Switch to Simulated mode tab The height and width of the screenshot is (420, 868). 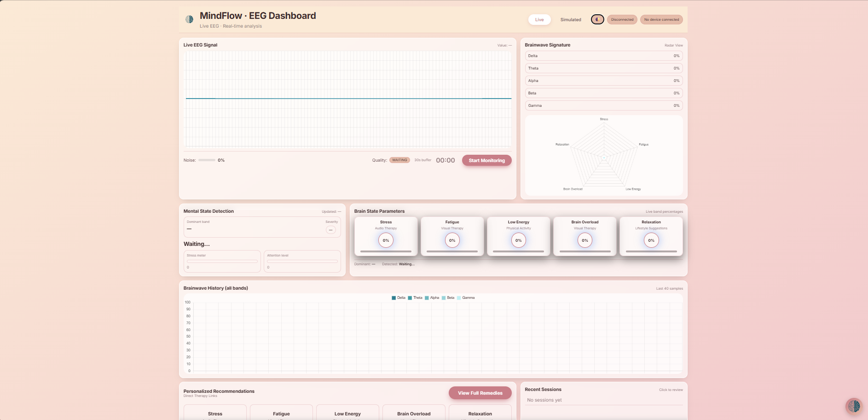[571, 19]
